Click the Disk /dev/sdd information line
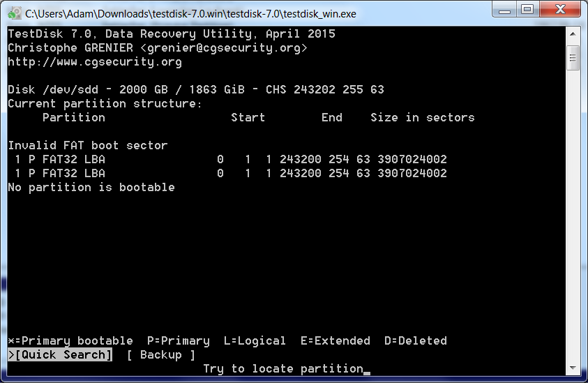Screen dimensions: 588x383 tap(195, 89)
